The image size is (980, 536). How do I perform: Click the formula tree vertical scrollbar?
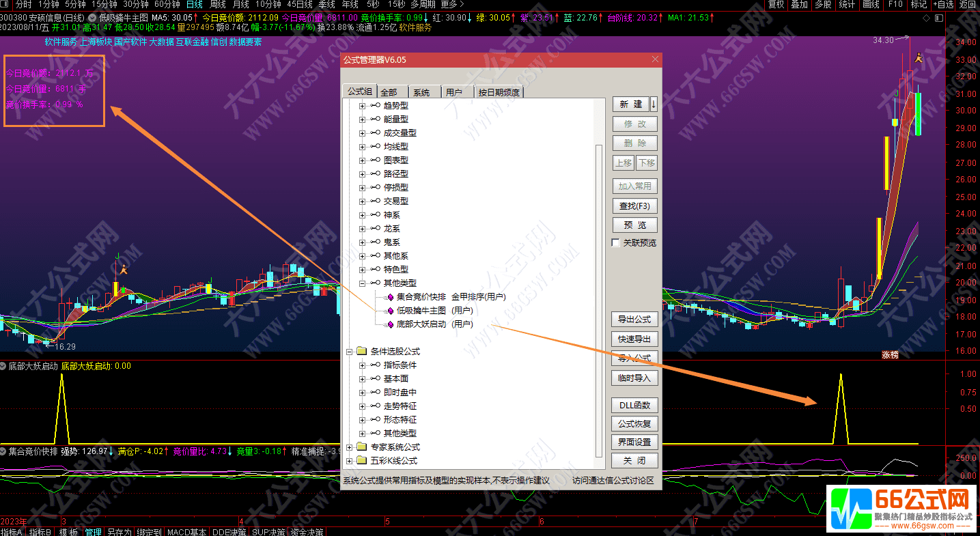(599, 273)
